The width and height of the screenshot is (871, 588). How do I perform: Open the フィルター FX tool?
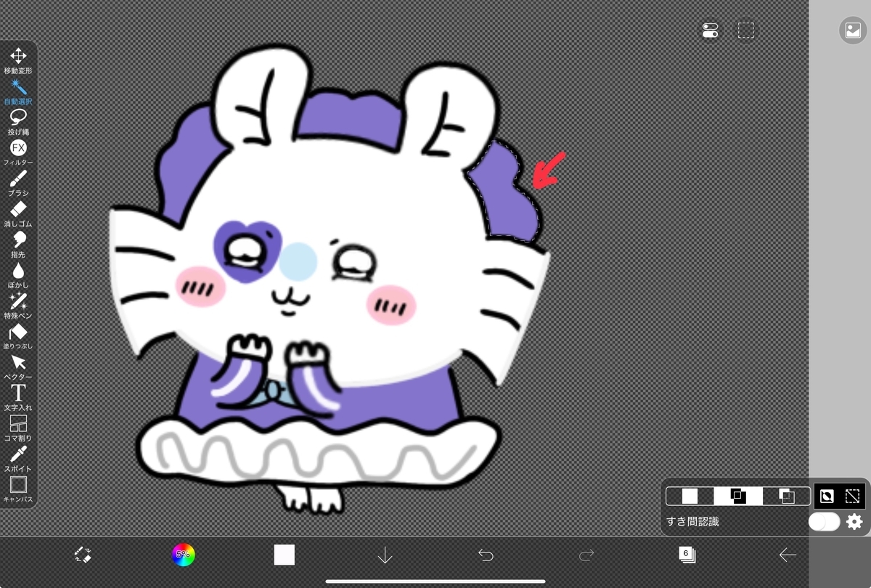click(x=18, y=152)
